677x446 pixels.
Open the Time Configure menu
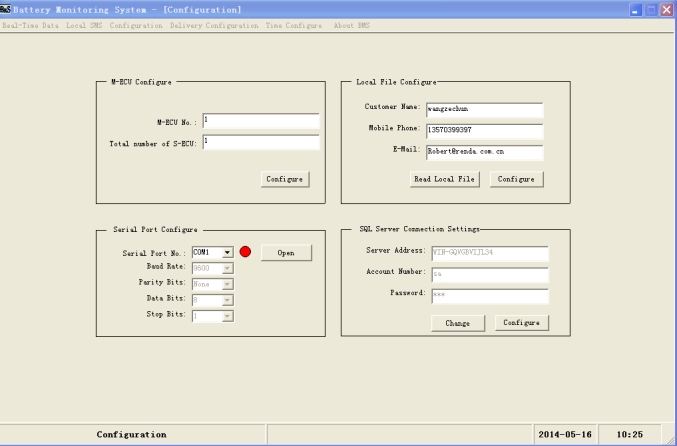265,24
